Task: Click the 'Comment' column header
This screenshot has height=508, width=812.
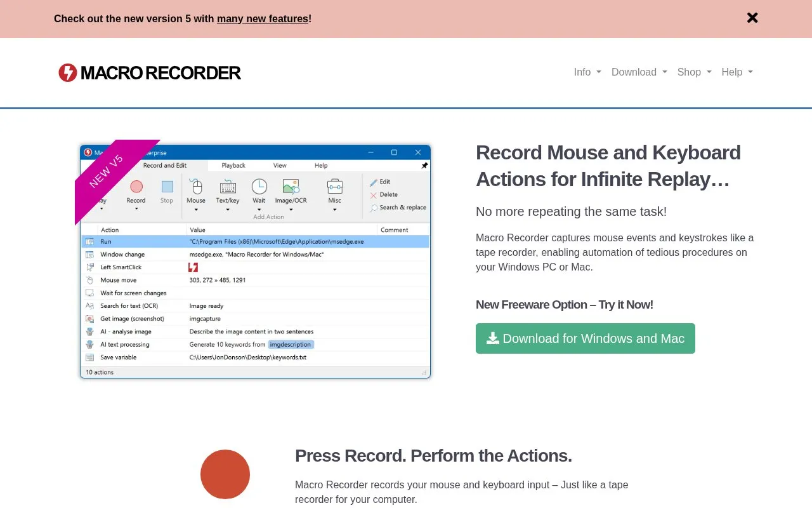Action: tap(395, 230)
